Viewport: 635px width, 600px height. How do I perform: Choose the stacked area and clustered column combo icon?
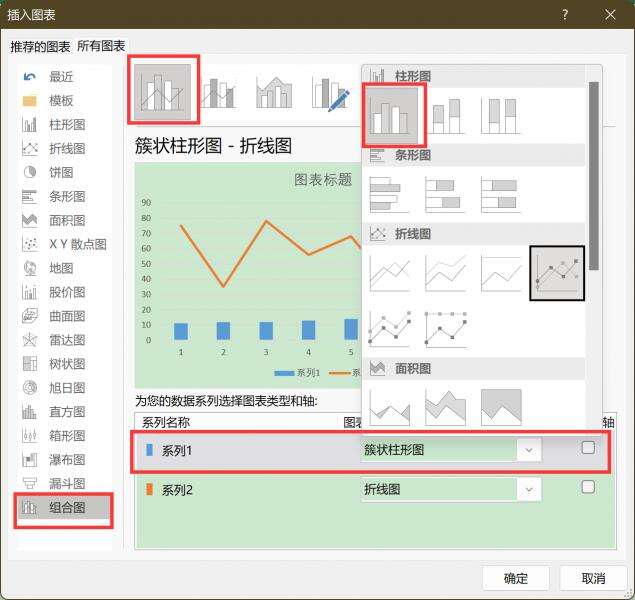coord(274,93)
